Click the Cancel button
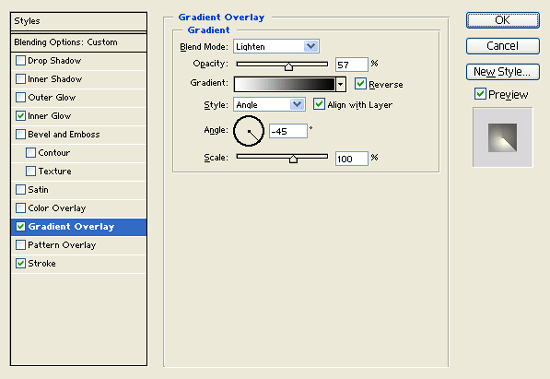 (503, 46)
